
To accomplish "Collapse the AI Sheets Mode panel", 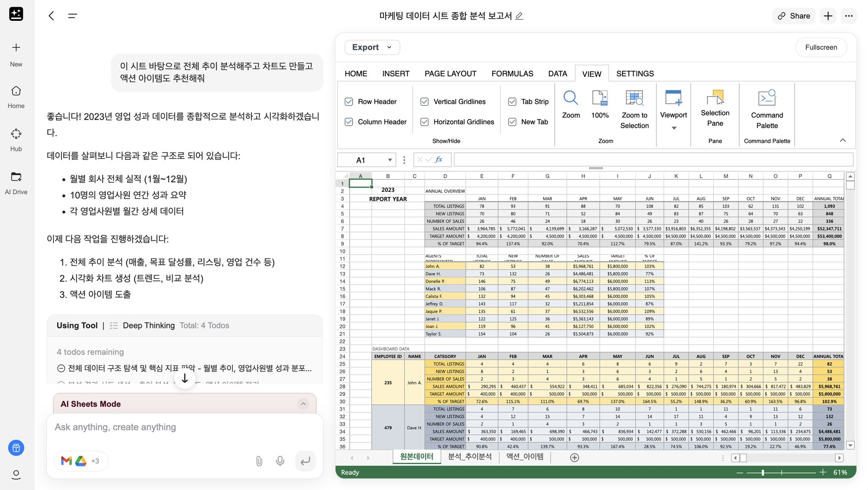I will click(x=303, y=404).
